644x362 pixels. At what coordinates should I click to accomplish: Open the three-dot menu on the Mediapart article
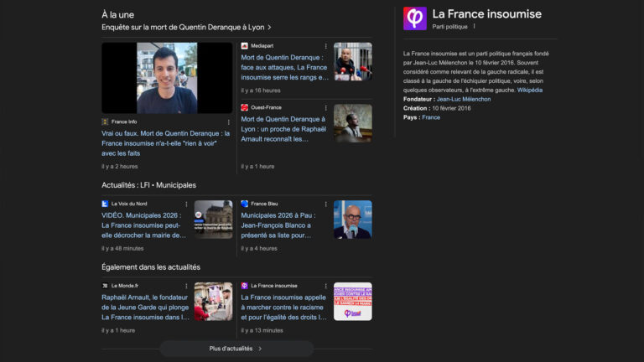[x=326, y=45]
